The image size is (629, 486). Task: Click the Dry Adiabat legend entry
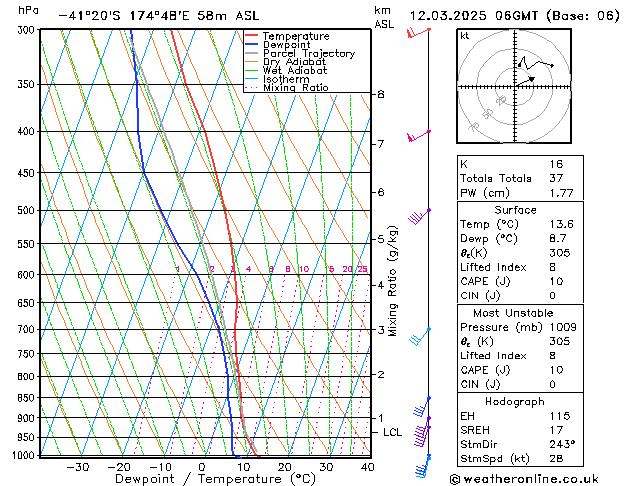point(286,62)
